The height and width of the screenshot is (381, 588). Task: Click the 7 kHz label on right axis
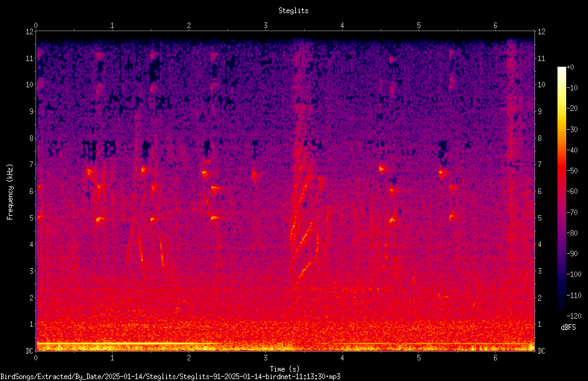[x=539, y=165]
